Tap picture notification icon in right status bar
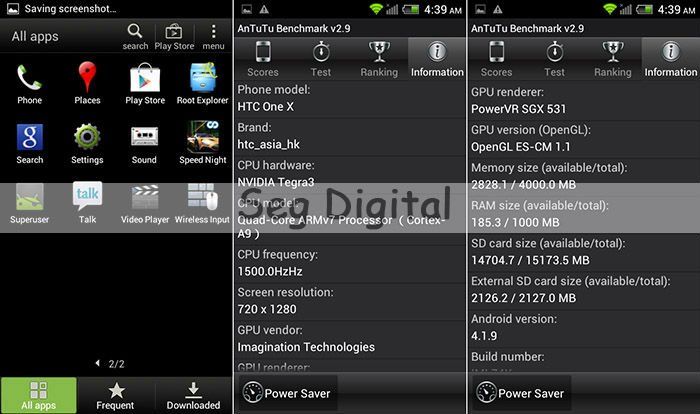The width and height of the screenshot is (700, 414). [480, 9]
